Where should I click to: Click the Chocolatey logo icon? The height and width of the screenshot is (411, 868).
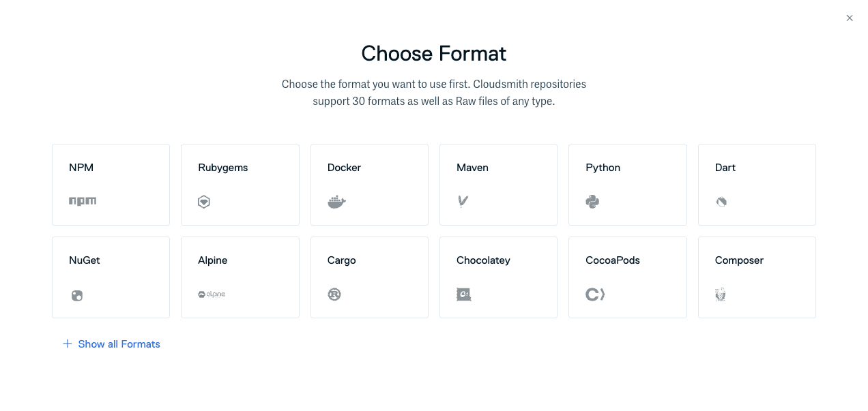pos(464,294)
